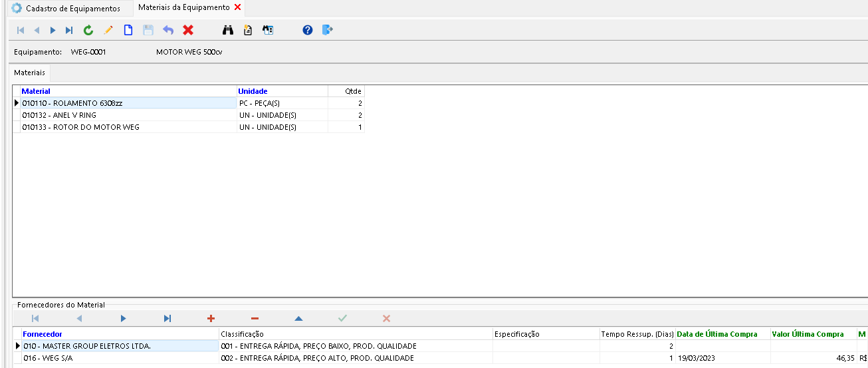
Task: Click the blue undo arrow icon
Action: [x=168, y=30]
